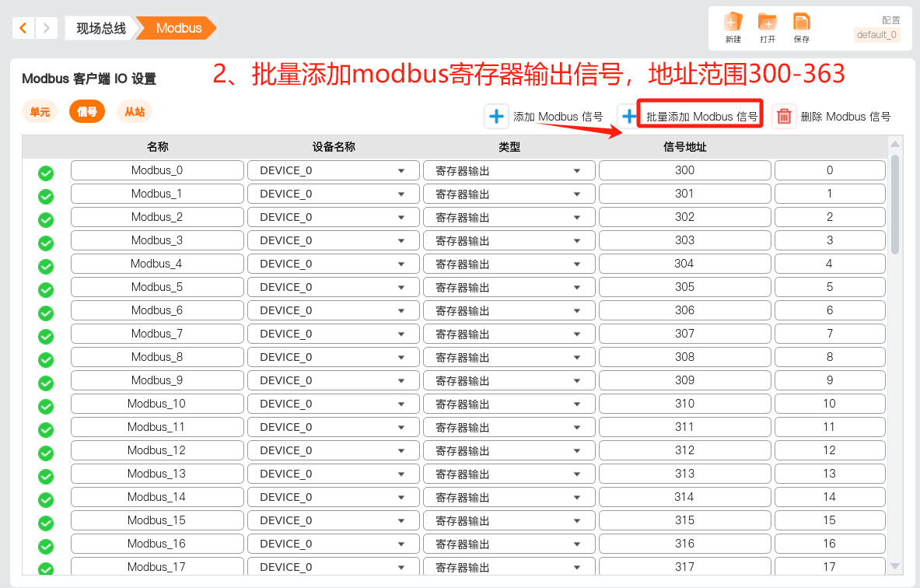Click the 名称 column header
Image resolution: width=920 pixels, height=588 pixels.
click(158, 147)
